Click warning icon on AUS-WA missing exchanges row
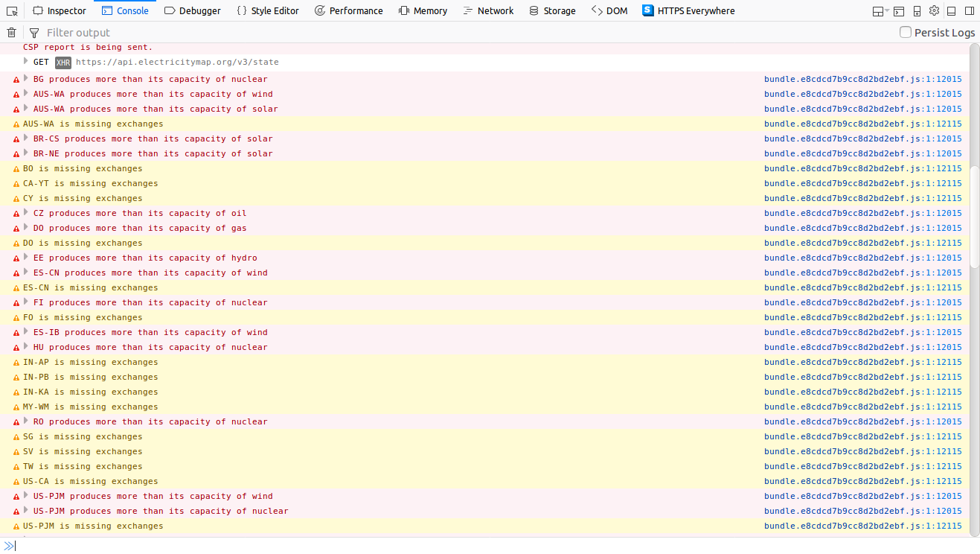980x554 pixels. (16, 124)
